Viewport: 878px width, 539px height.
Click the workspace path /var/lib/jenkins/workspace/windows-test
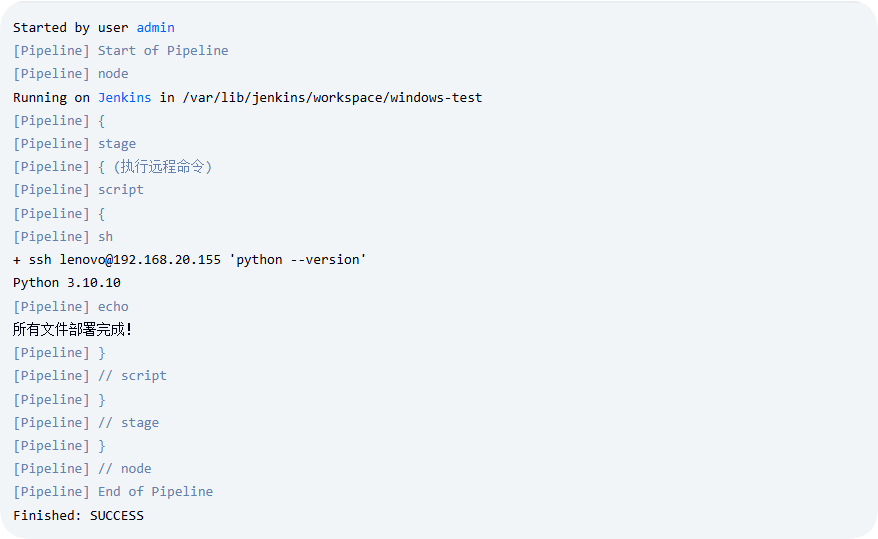pyautogui.click(x=332, y=97)
